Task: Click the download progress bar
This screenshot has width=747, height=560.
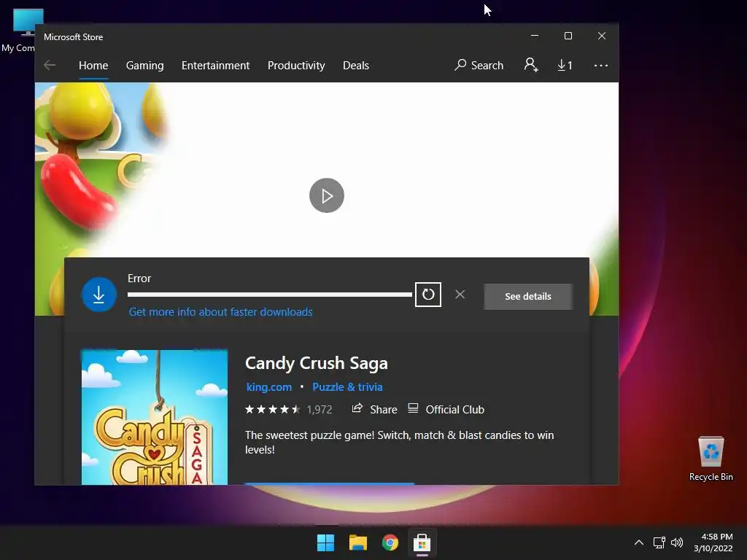Action: pyautogui.click(x=270, y=295)
